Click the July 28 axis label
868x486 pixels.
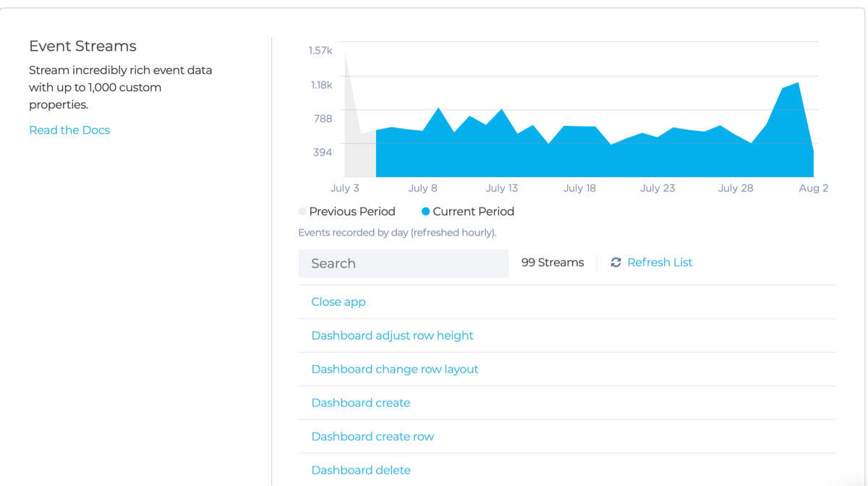click(736, 188)
